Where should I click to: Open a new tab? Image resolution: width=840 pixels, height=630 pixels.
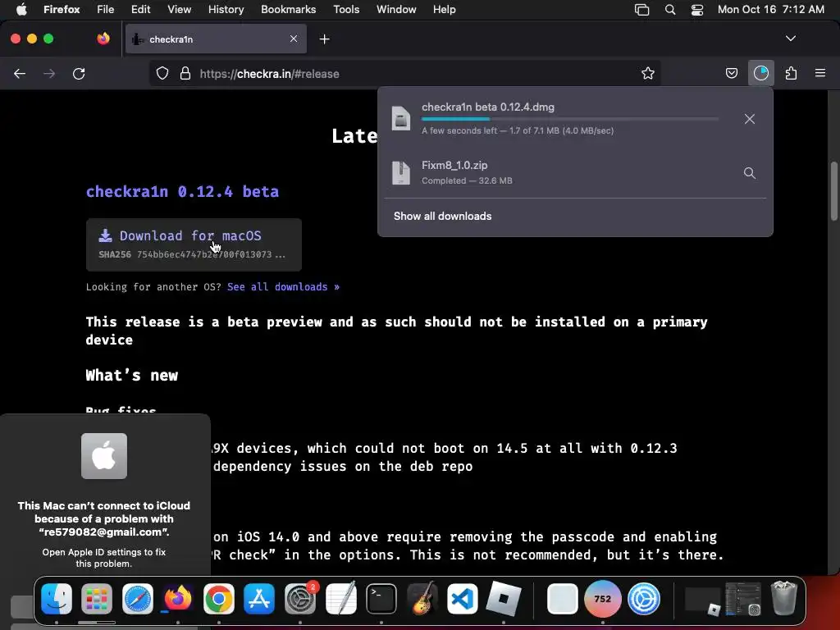(324, 39)
